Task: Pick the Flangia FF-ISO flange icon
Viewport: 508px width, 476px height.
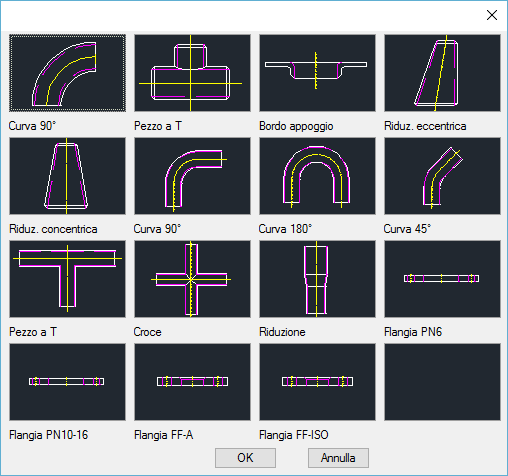Action: coord(317,382)
